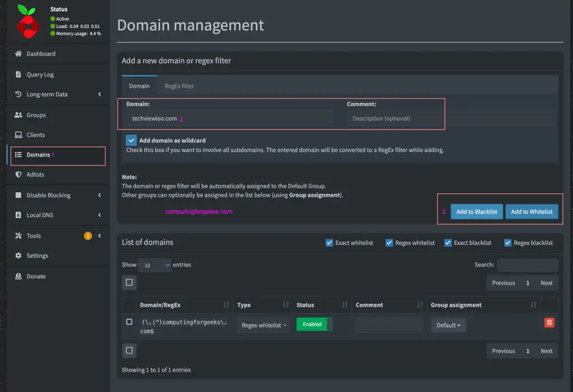Open the Show entries count dropdown
Viewport: 573px width, 392px height.
[x=155, y=265]
